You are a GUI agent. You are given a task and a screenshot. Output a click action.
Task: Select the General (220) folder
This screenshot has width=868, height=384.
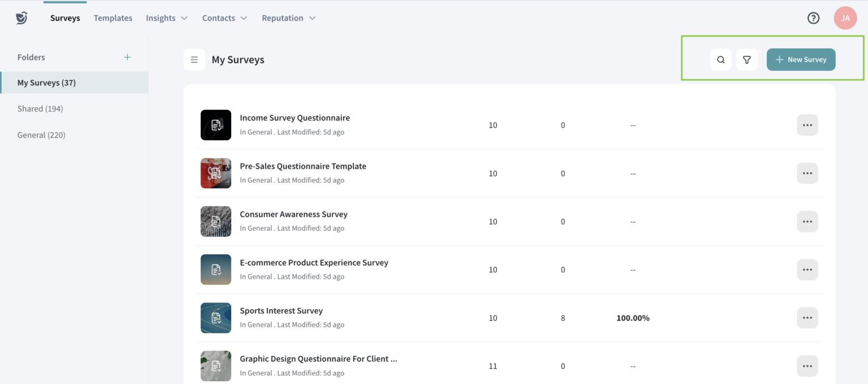(41, 135)
